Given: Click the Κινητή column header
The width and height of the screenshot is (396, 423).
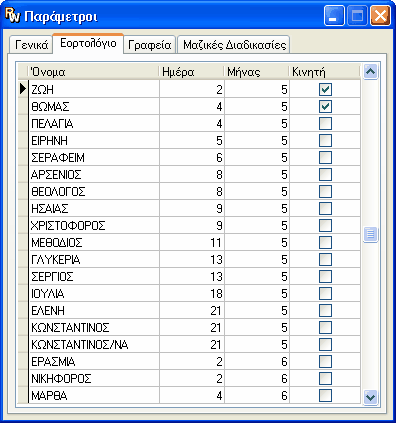Looking at the screenshot, I should point(325,72).
